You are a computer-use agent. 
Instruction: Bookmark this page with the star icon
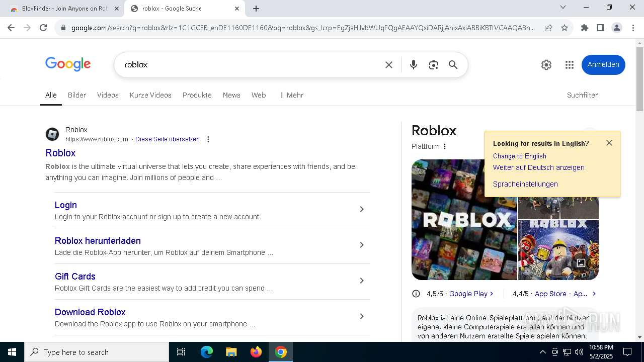tap(565, 28)
